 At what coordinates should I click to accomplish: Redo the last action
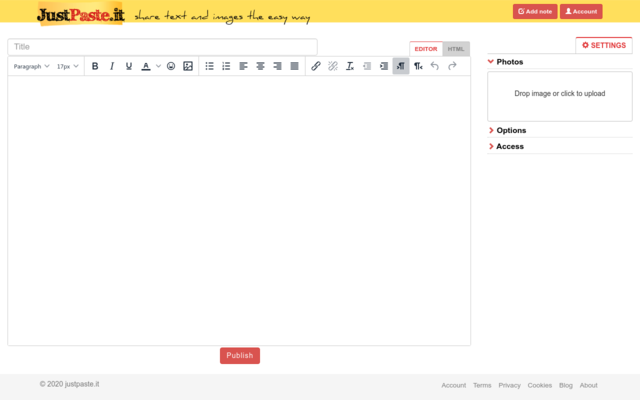point(452,66)
